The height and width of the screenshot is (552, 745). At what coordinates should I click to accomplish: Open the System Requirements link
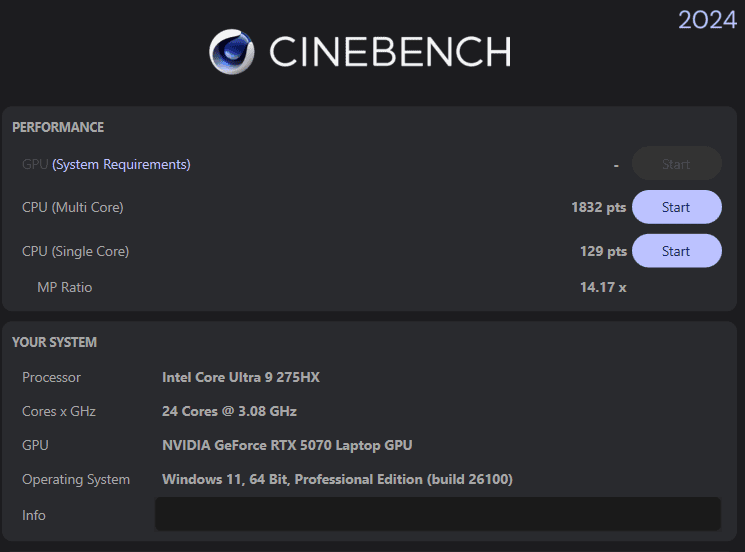pos(121,164)
